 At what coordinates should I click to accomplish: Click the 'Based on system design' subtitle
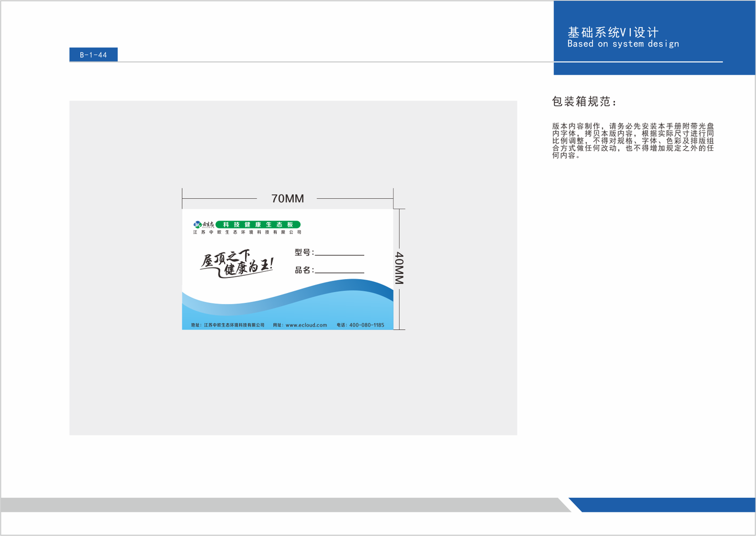pos(623,44)
